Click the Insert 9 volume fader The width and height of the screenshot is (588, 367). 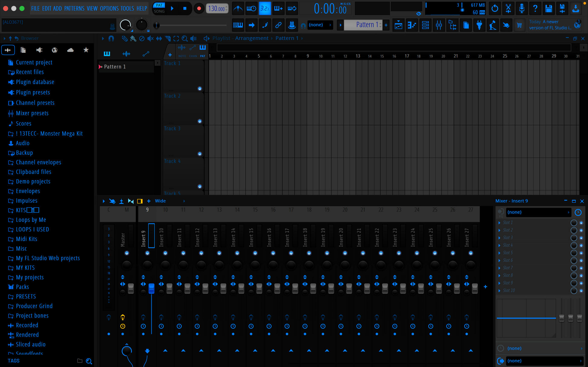pyautogui.click(x=151, y=288)
